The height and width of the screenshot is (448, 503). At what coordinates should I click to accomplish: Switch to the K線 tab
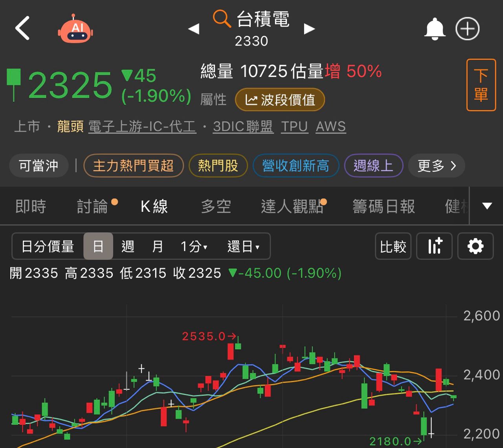click(154, 206)
